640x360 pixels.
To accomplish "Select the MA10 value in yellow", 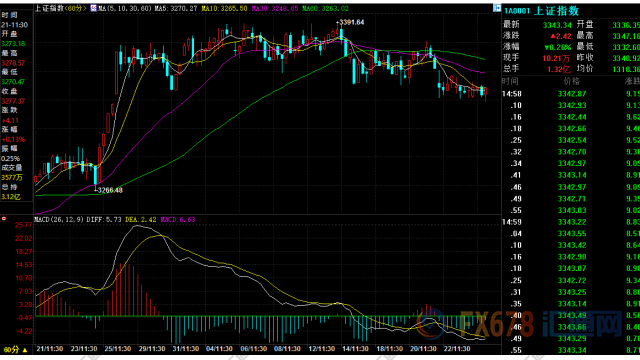I will [x=224, y=8].
